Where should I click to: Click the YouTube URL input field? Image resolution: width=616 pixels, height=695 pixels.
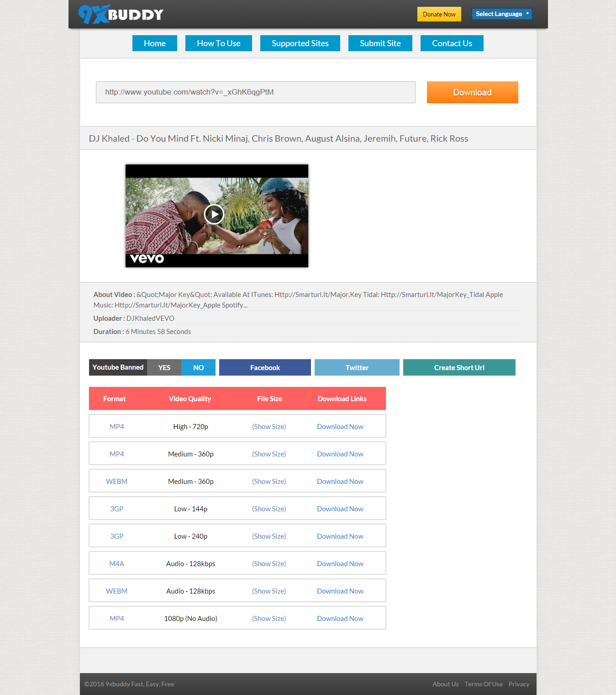256,92
